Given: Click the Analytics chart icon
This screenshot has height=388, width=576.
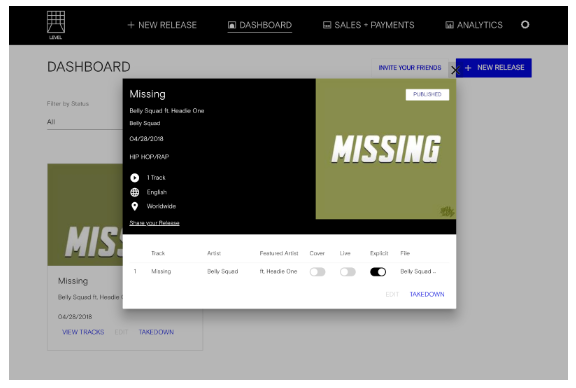Looking at the screenshot, I should click(449, 25).
